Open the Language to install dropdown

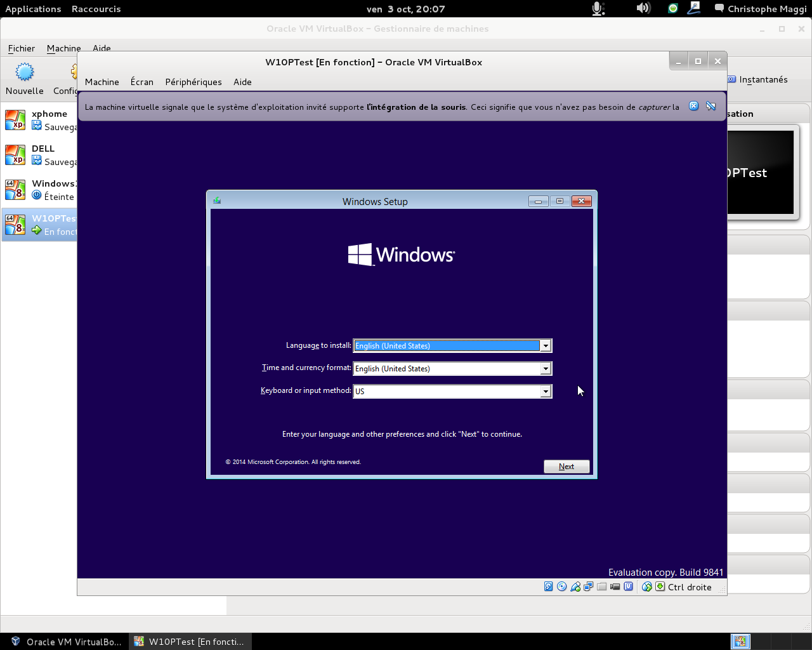(x=545, y=345)
